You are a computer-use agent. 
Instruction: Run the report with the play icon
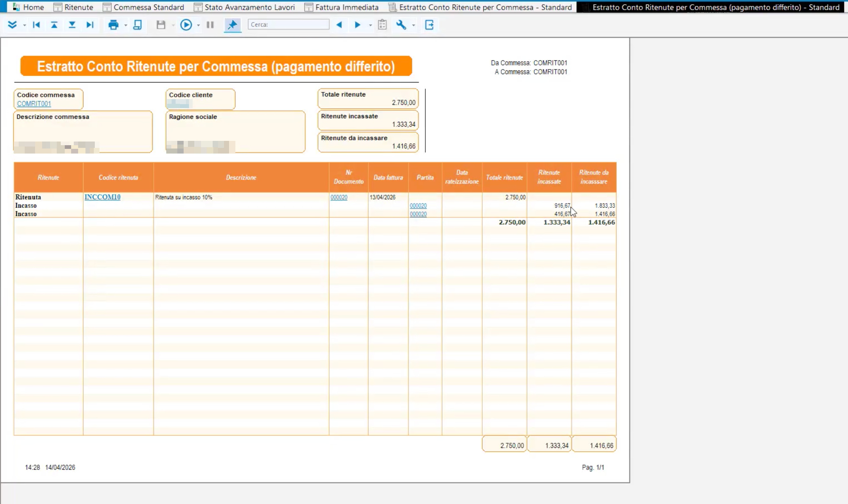point(186,25)
